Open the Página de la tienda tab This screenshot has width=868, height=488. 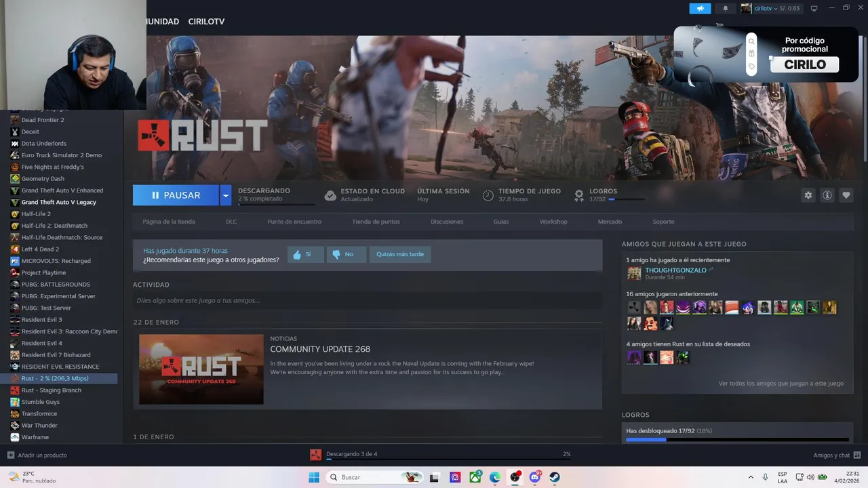click(169, 222)
